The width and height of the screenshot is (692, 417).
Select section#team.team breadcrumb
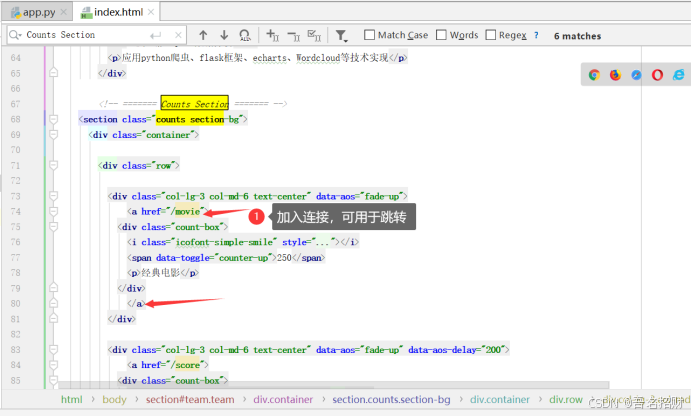pyautogui.click(x=190, y=400)
